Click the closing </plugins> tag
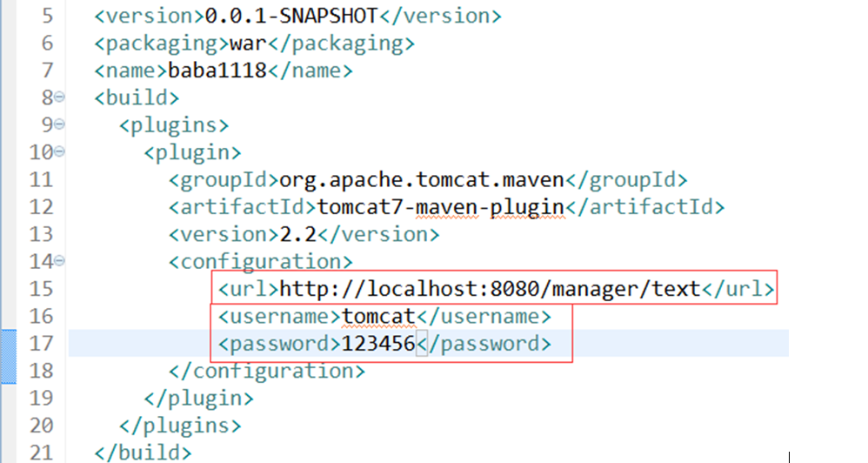 coord(180,426)
